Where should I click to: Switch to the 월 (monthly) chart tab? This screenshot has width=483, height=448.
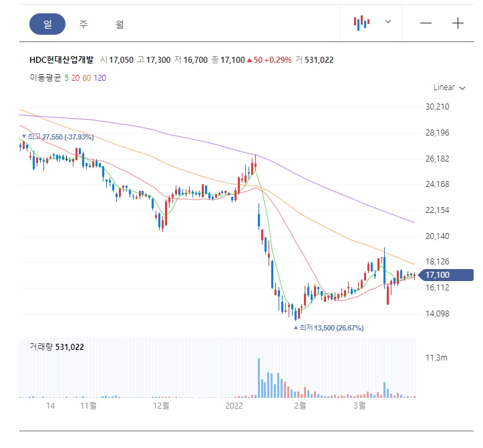pyautogui.click(x=120, y=24)
